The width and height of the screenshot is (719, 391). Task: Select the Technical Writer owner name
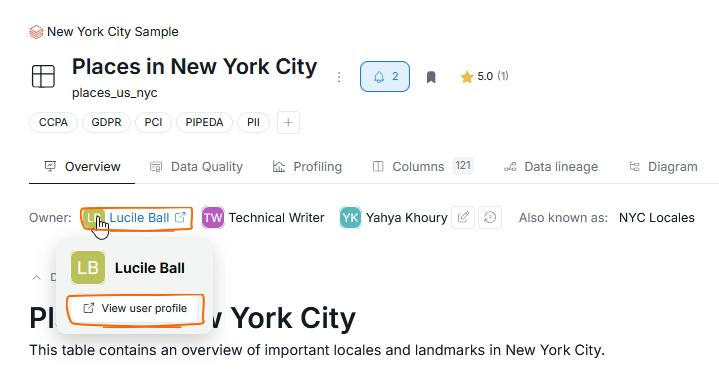point(277,217)
